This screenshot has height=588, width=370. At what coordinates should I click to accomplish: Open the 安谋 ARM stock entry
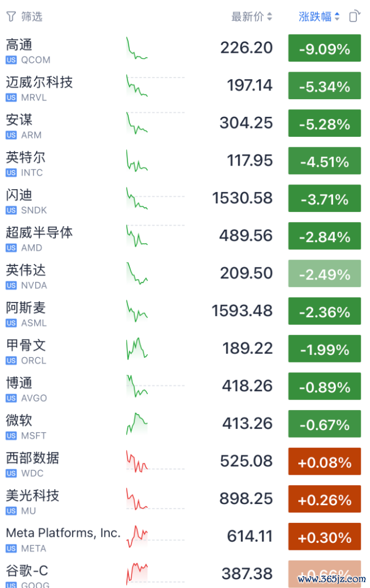click(184, 123)
